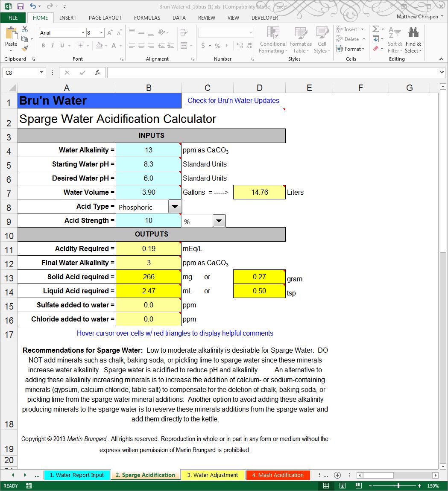Image resolution: width=448 pixels, height=491 pixels.
Task: Click the AutoSum icon
Action: (x=375, y=29)
